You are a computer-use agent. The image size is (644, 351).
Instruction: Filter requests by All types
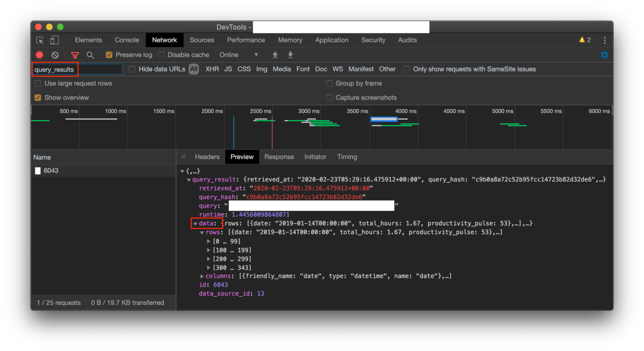[194, 69]
